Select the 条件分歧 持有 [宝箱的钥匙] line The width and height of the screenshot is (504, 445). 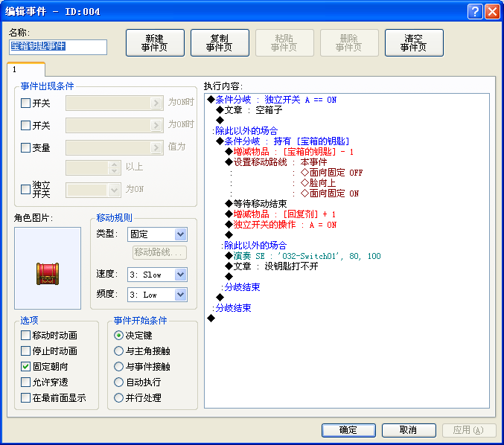click(x=283, y=141)
